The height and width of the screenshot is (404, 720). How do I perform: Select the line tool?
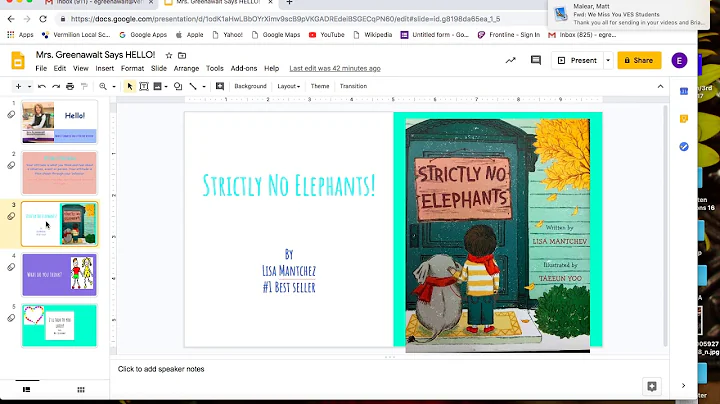pos(193,86)
